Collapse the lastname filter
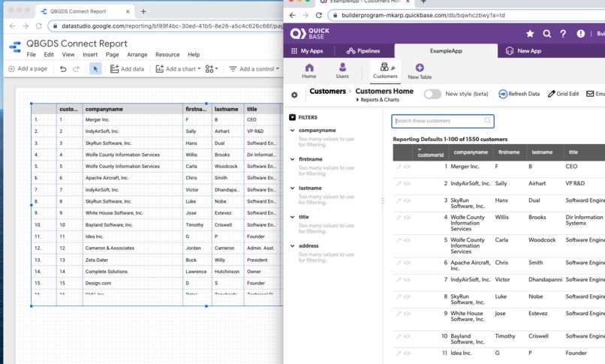Image resolution: width=605 pixels, height=364 pixels. [293, 188]
